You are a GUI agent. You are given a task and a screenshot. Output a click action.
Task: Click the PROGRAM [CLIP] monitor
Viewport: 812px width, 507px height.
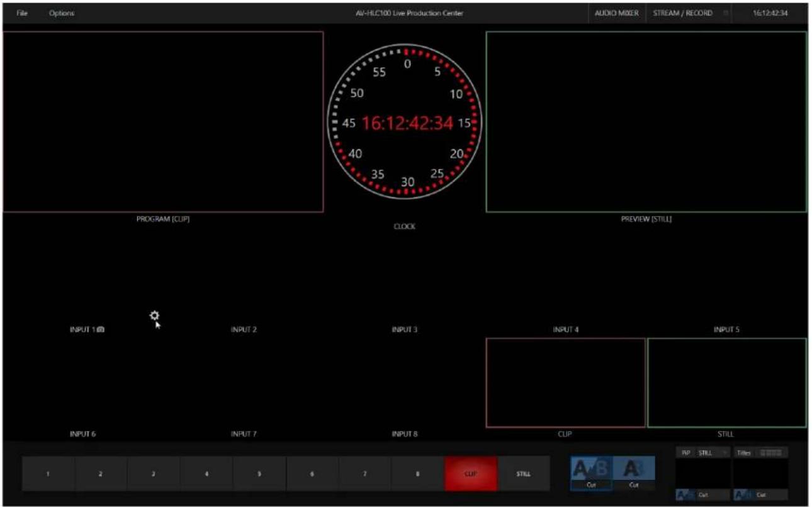point(163,122)
